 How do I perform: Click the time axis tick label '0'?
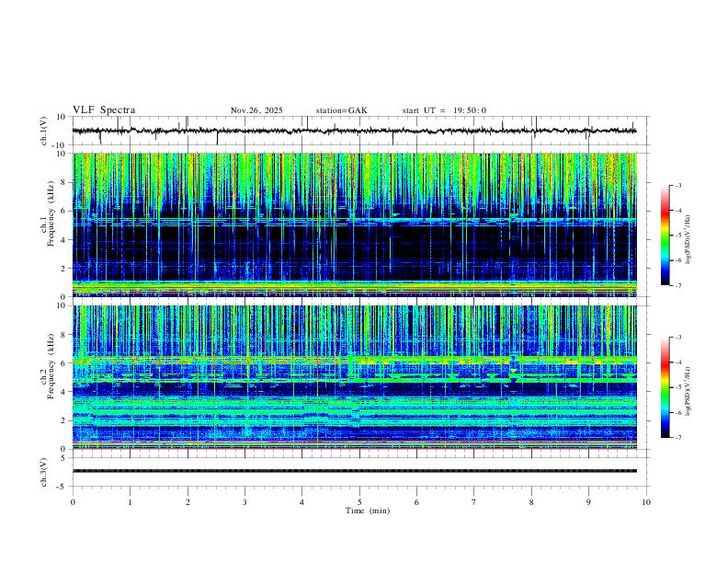click(73, 502)
